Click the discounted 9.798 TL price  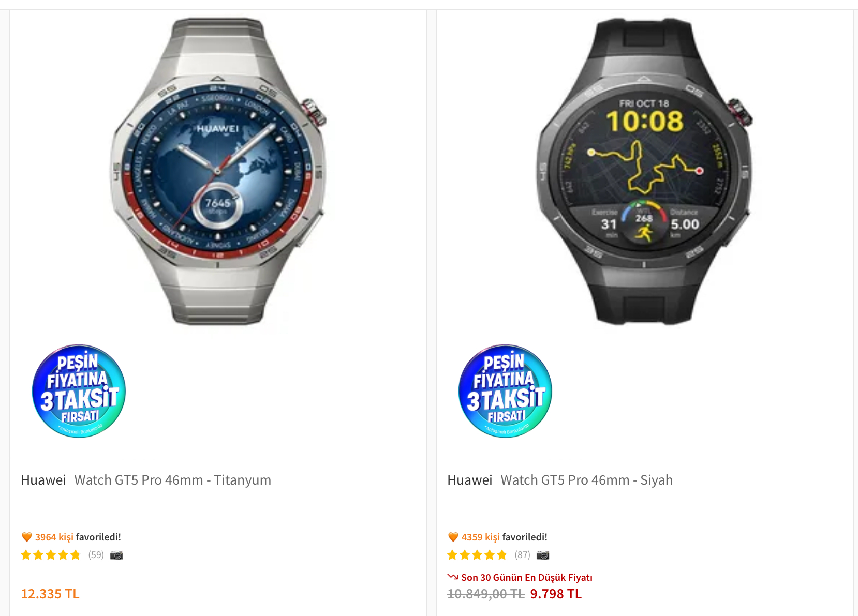pos(556,594)
